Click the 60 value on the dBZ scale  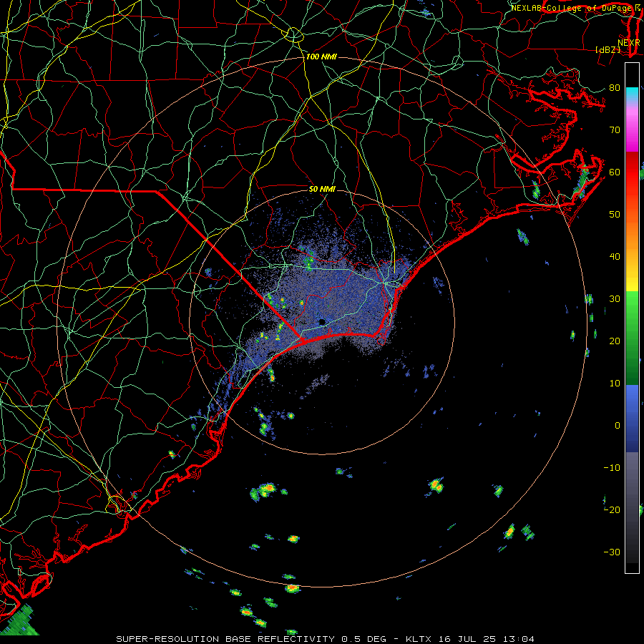click(x=615, y=172)
